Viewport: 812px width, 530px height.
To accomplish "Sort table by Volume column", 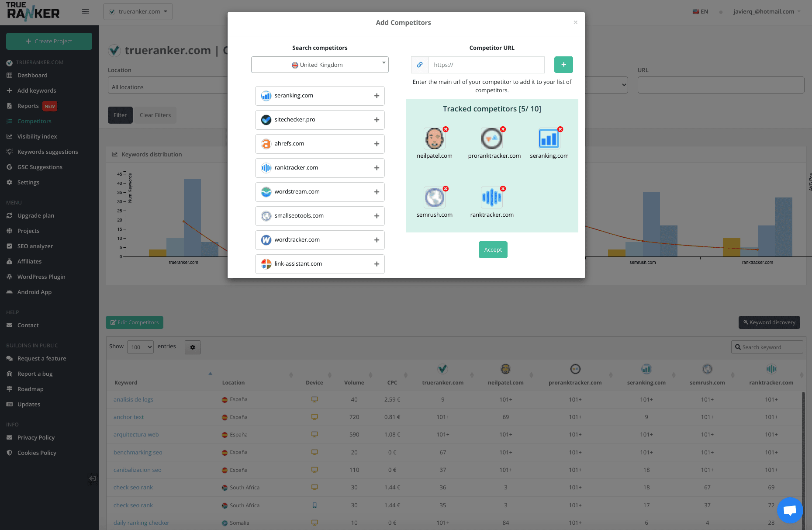I will (354, 382).
